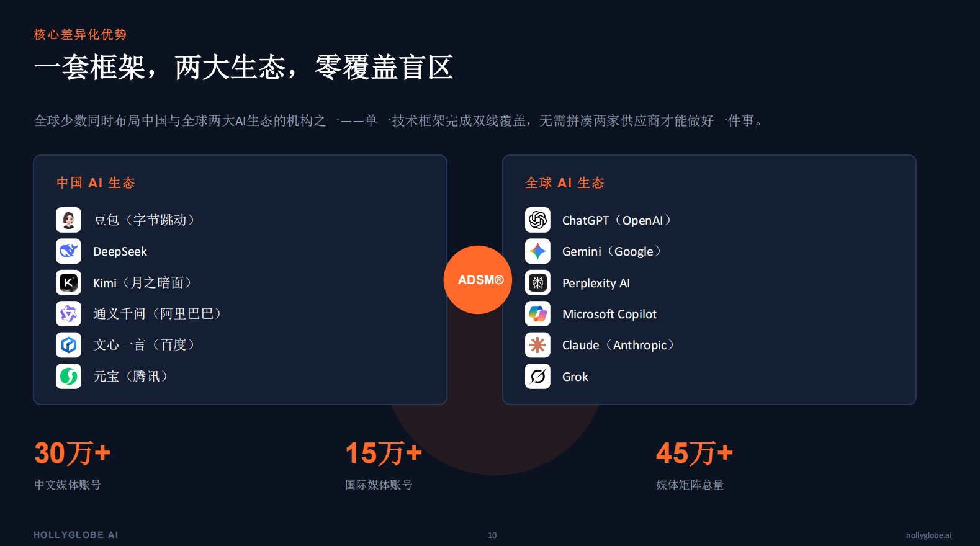Click the Claude orange asterisk icon

(537, 345)
